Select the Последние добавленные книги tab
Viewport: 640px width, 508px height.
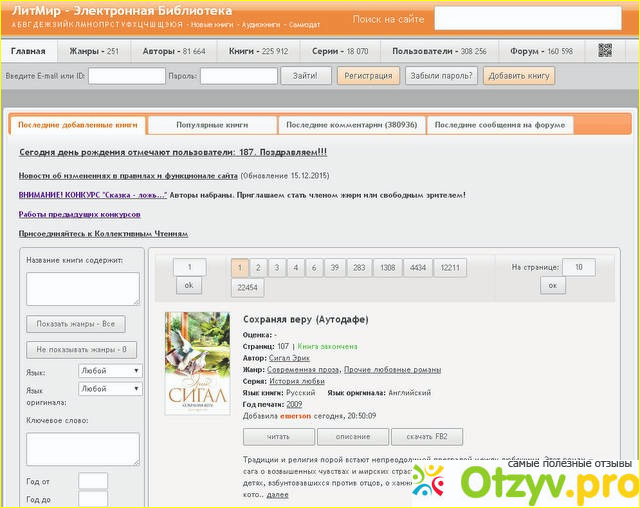coord(78,125)
